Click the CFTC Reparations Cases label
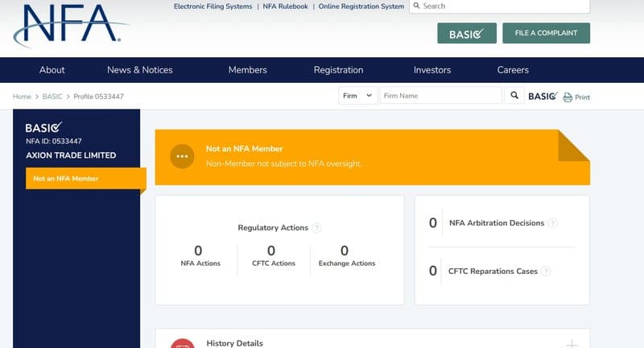Screen dimensions: 644x348 tap(493, 271)
